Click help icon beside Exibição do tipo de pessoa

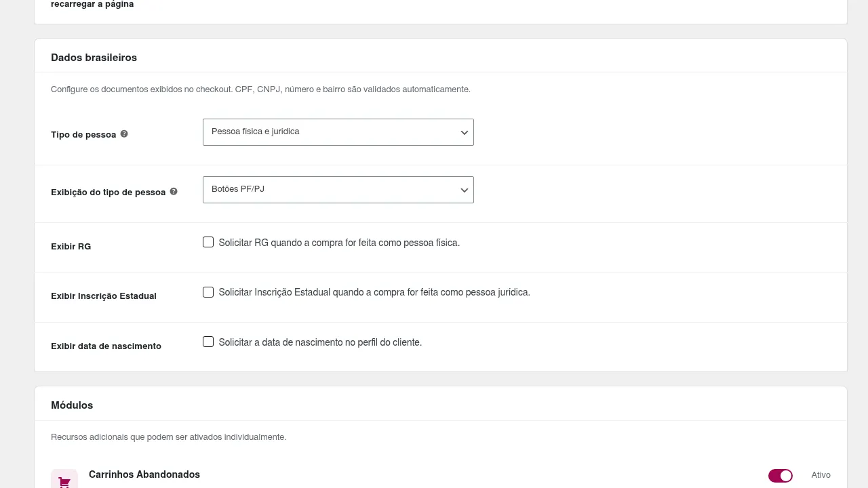point(174,192)
